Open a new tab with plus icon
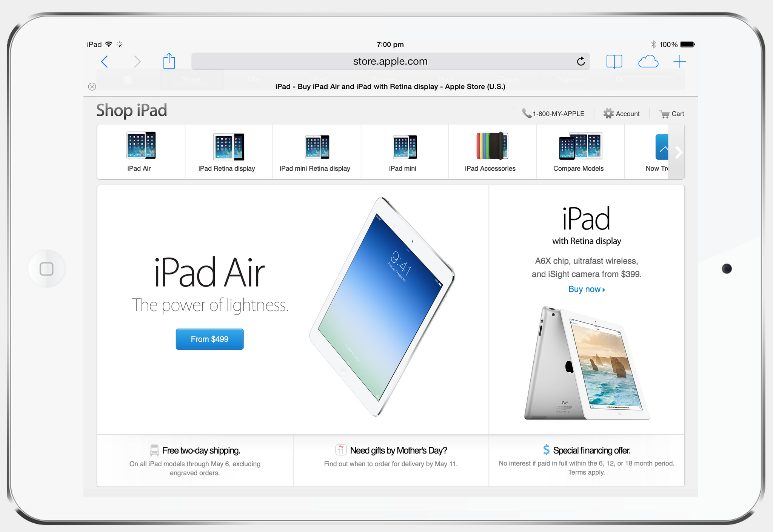The width and height of the screenshot is (773, 532). tap(679, 62)
